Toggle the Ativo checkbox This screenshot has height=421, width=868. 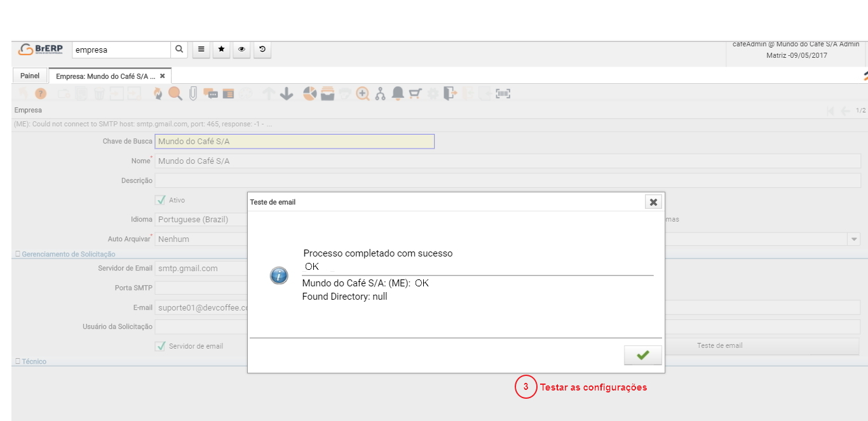coord(161,200)
